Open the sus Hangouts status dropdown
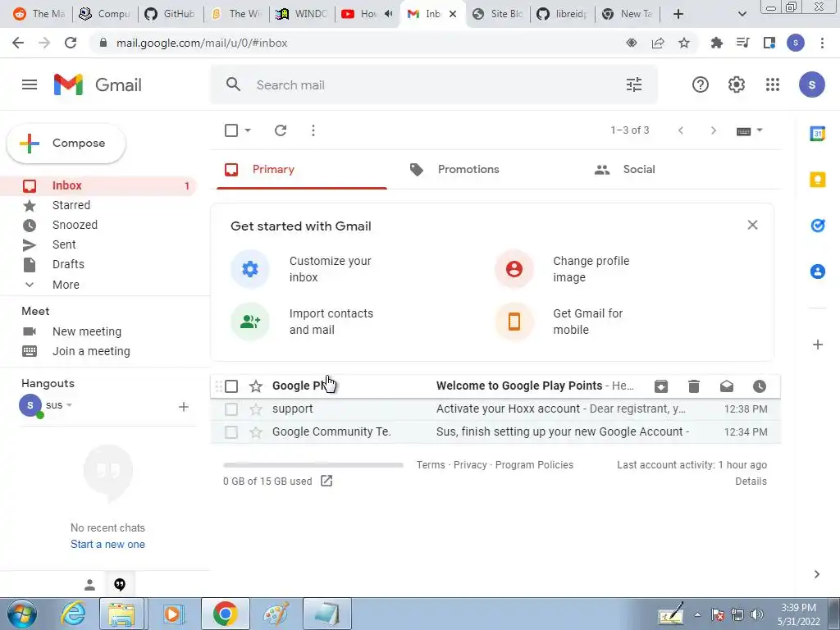 pyautogui.click(x=69, y=405)
